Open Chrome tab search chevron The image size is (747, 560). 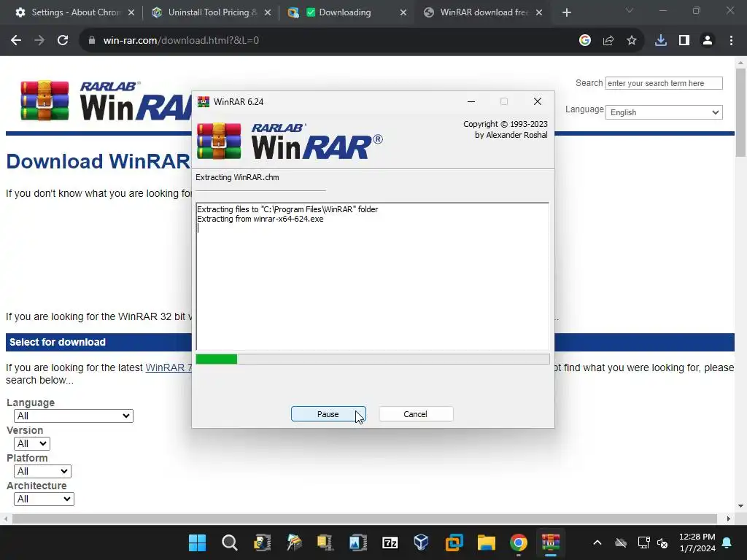pos(630,10)
